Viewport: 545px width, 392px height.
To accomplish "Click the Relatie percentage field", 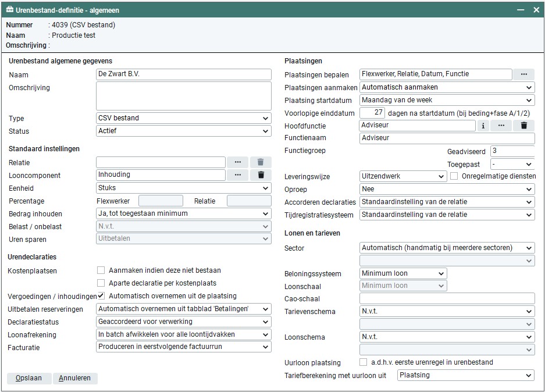I will point(249,201).
